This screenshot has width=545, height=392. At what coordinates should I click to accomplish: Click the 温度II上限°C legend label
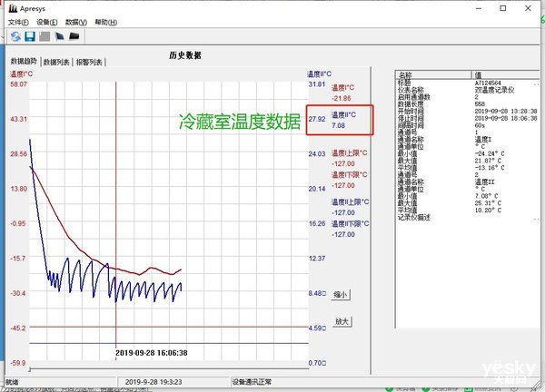(351, 201)
